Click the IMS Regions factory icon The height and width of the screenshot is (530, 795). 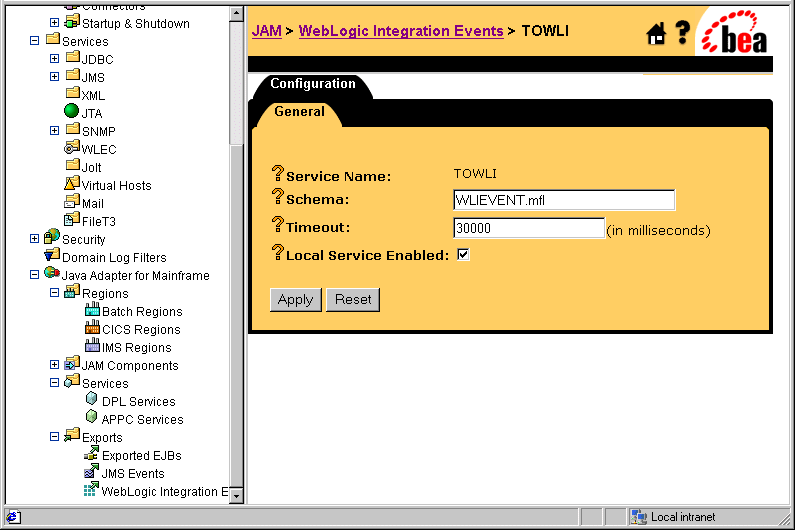pyautogui.click(x=92, y=345)
